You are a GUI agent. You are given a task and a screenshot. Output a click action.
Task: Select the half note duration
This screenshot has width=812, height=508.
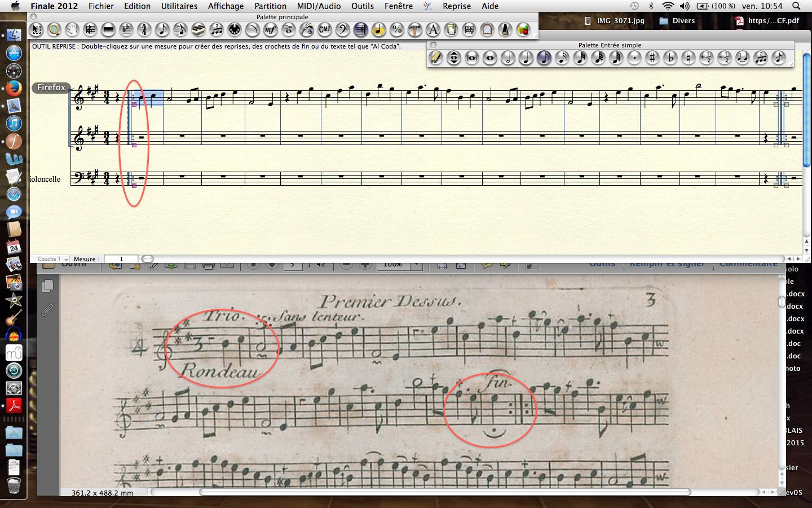[x=508, y=58]
